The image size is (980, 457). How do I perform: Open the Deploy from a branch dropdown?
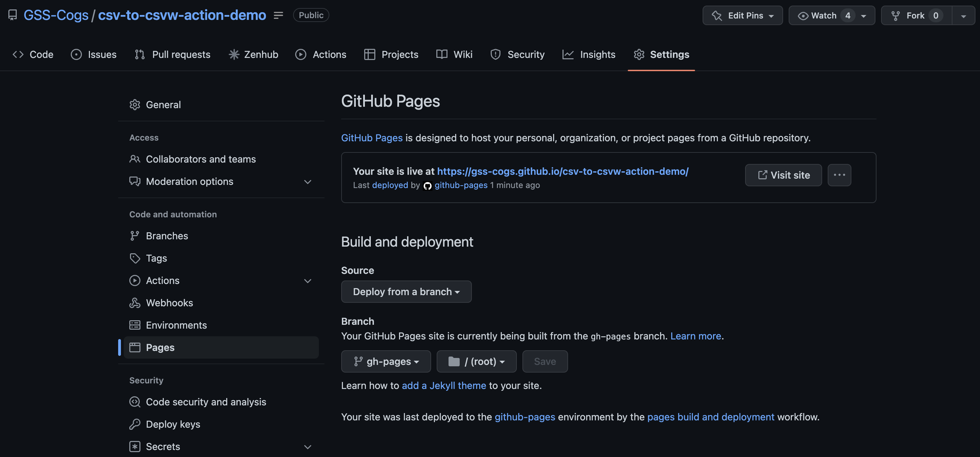pos(406,292)
